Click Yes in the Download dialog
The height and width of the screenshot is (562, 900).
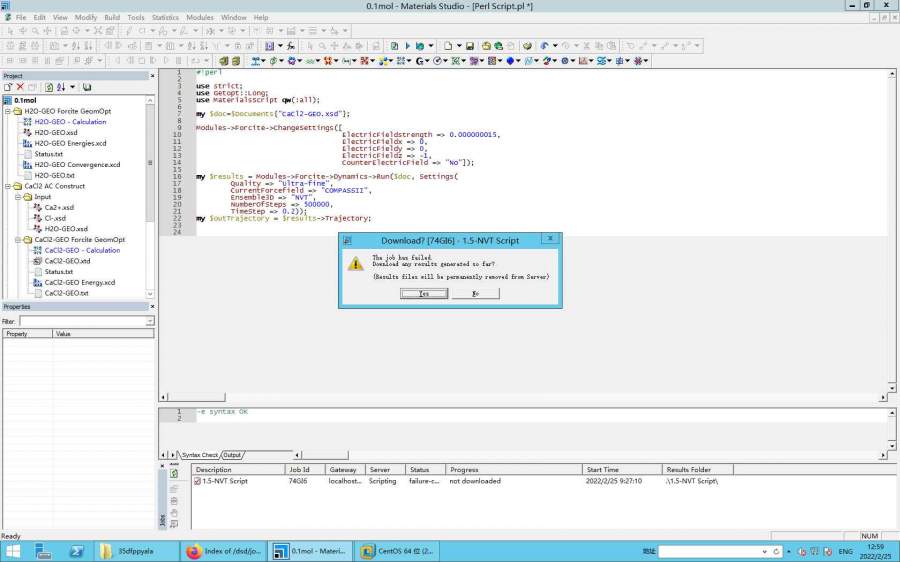click(x=423, y=294)
